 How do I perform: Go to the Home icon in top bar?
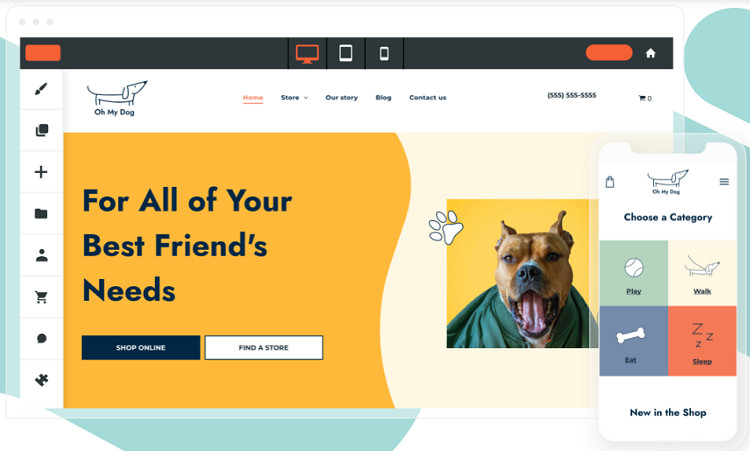[x=650, y=53]
